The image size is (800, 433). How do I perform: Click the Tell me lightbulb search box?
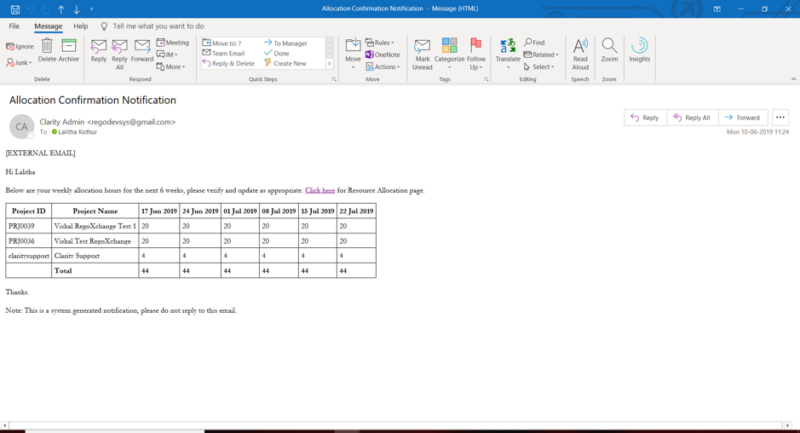tap(153, 26)
